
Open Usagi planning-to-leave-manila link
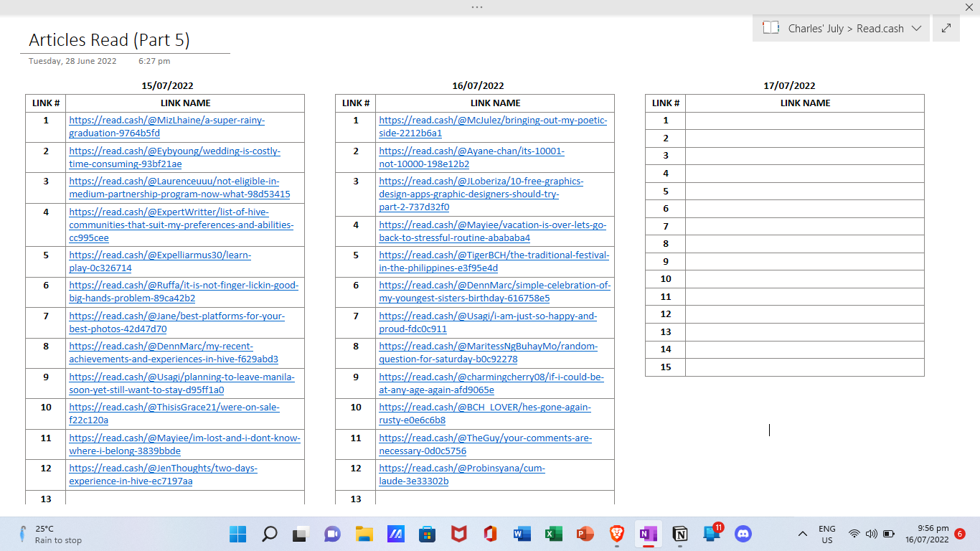(182, 383)
